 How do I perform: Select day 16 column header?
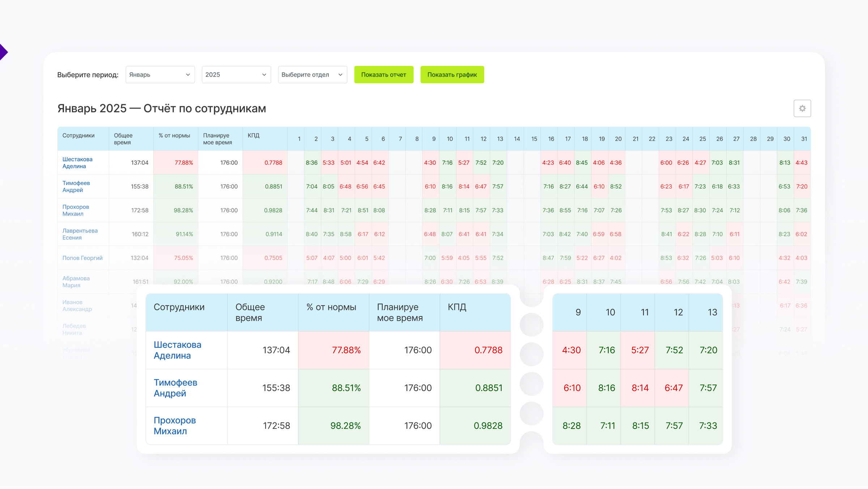(551, 139)
